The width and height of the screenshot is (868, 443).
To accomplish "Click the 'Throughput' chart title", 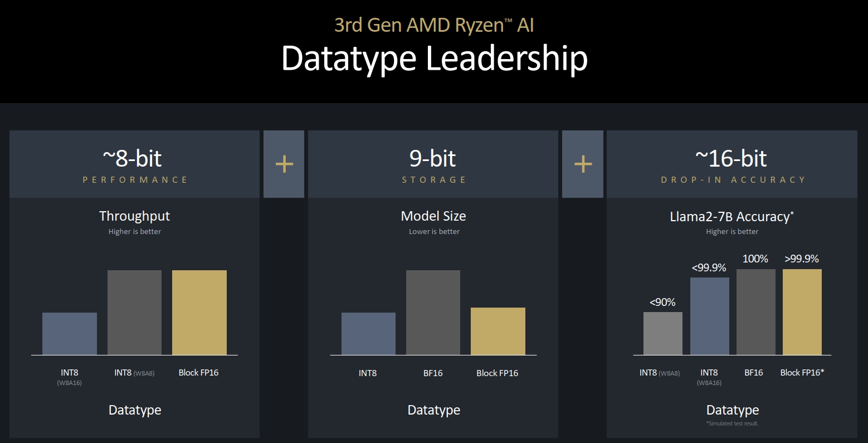I will pos(134,216).
